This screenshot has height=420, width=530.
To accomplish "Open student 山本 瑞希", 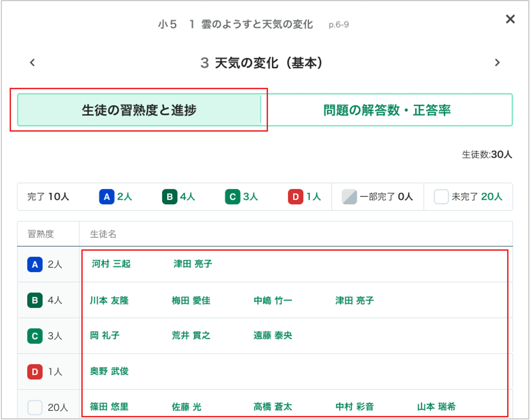I will [436, 407].
